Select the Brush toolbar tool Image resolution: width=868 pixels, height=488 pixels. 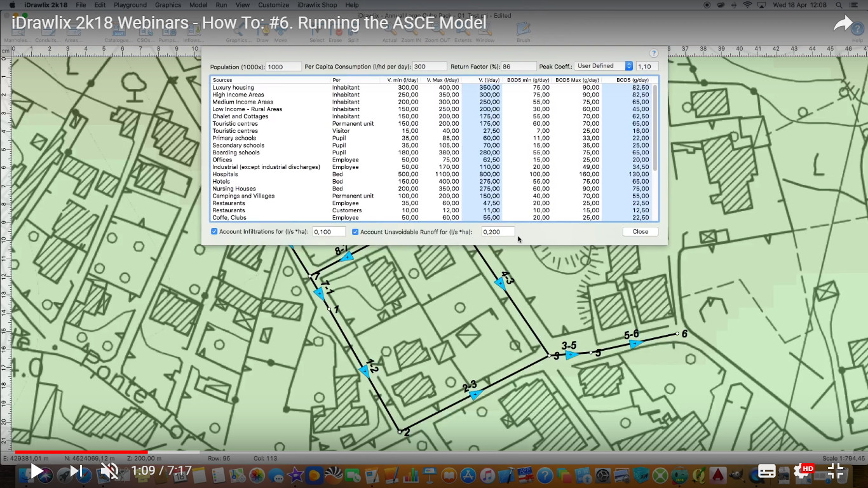pos(523,32)
